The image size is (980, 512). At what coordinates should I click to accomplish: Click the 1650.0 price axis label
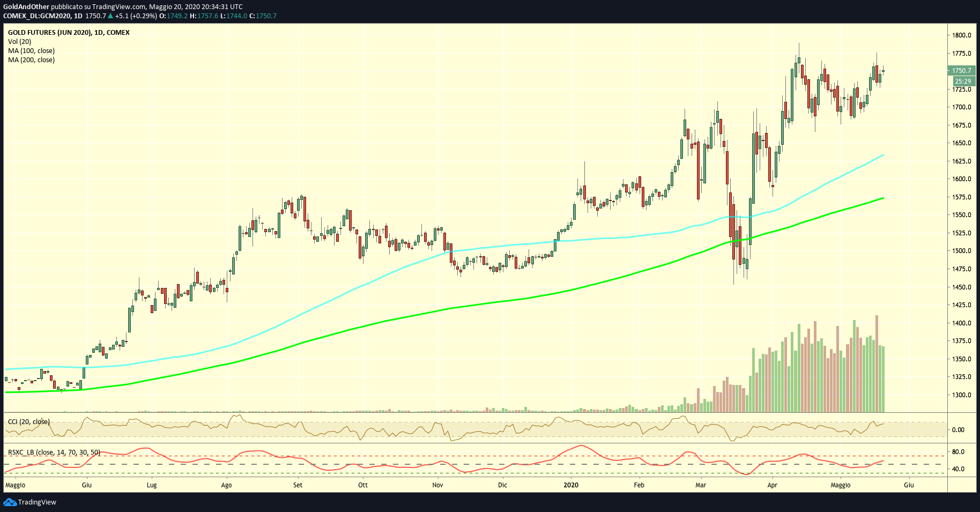click(x=962, y=143)
